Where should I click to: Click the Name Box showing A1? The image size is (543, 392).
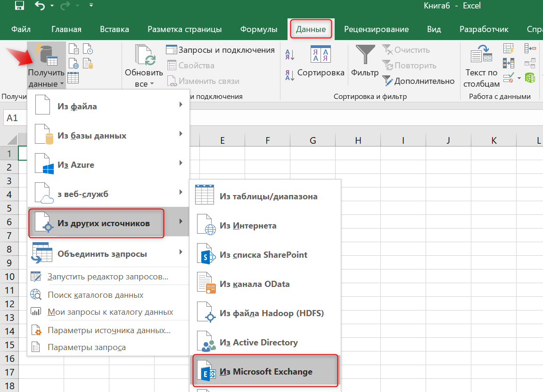point(15,118)
